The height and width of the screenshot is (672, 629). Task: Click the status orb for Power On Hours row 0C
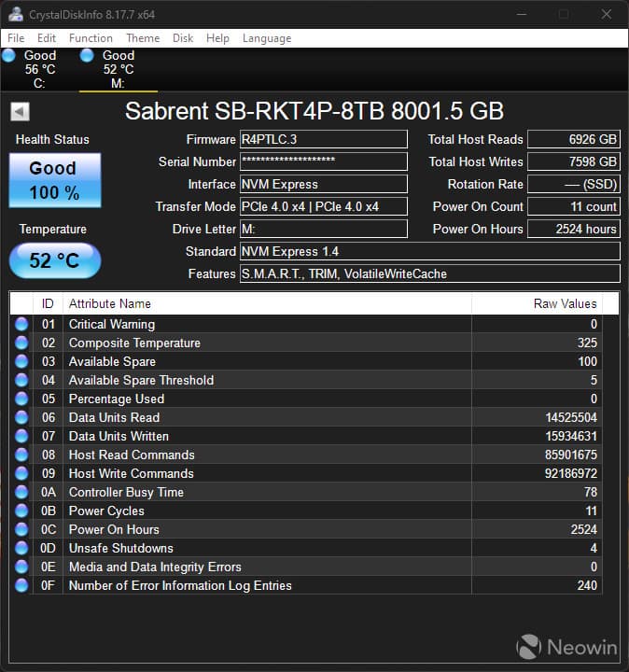(x=21, y=529)
